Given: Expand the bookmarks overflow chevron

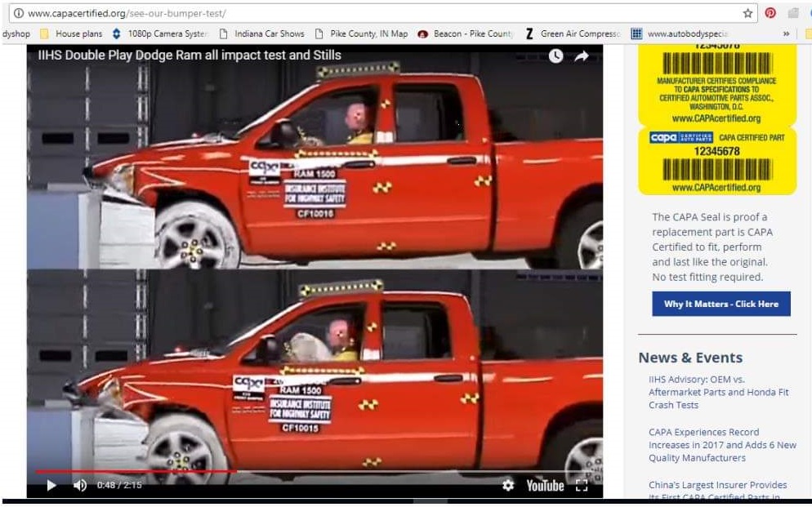Looking at the screenshot, I should point(786,33).
